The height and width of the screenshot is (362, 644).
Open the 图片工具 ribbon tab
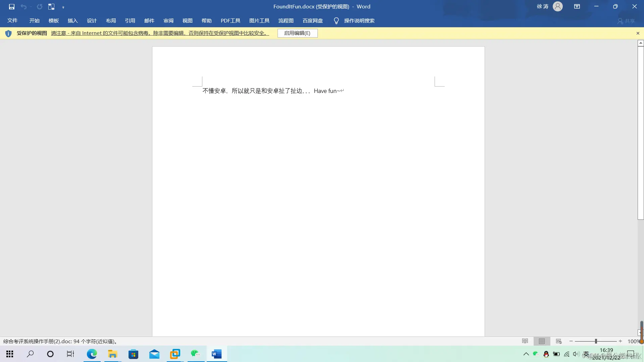point(259,20)
